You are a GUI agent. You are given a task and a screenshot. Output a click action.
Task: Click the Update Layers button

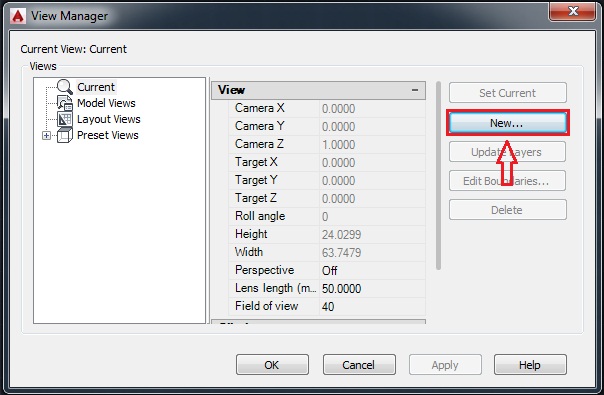(x=507, y=152)
